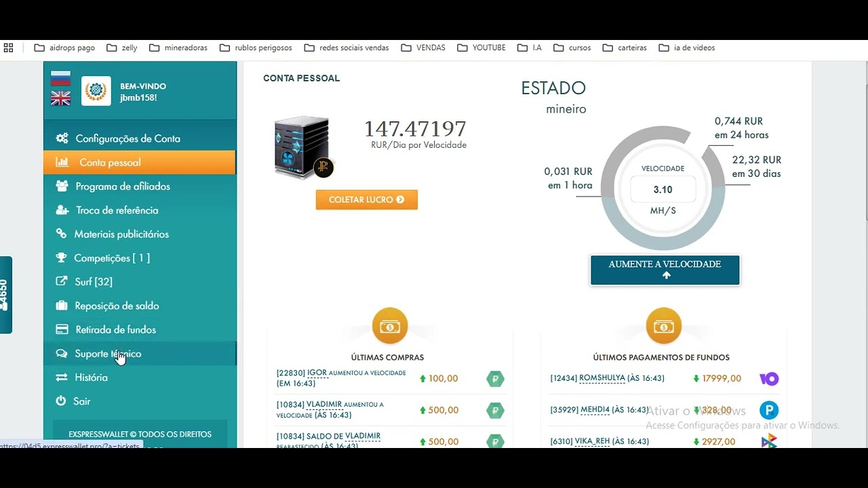Image resolution: width=868 pixels, height=488 pixels.
Task: Open ROMSHULYA user link in payments
Action: click(x=602, y=378)
